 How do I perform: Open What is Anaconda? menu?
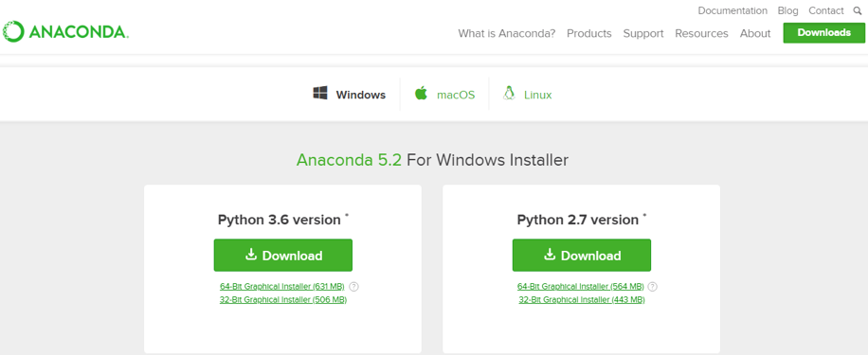point(507,33)
